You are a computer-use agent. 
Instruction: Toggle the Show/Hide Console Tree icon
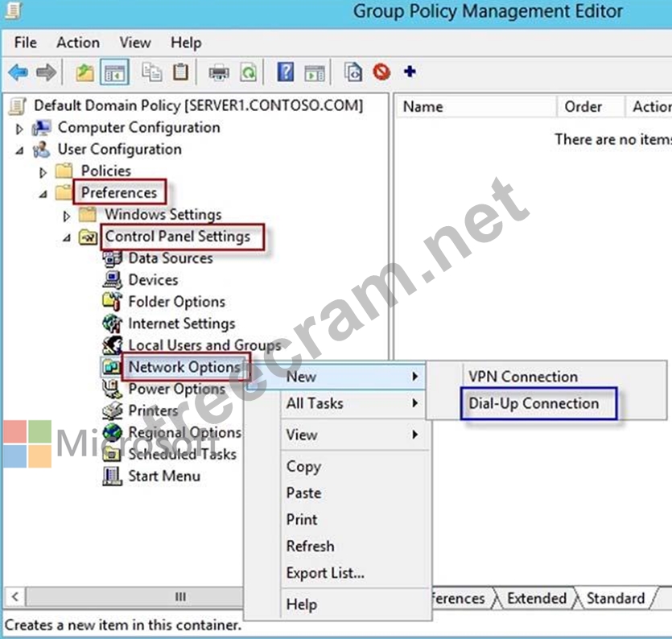coord(114,72)
